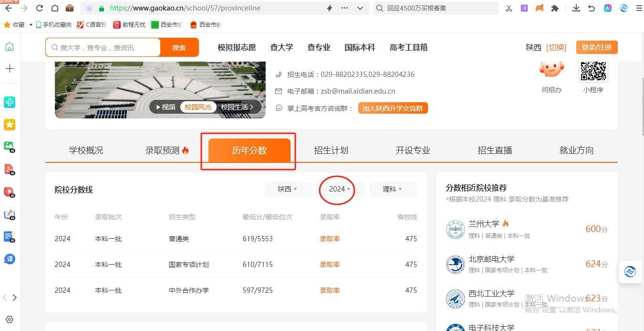Expand the 理科 subject type dropdown

[x=393, y=189]
